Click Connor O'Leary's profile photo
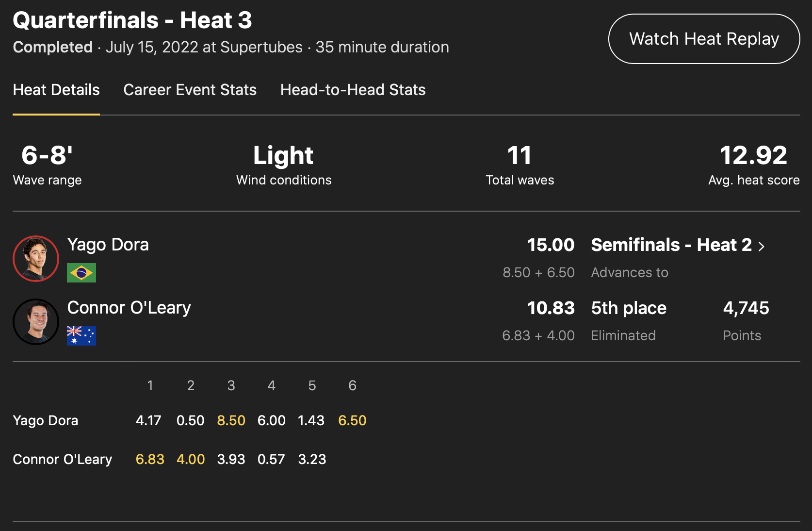This screenshot has width=812, height=531. coord(36,322)
